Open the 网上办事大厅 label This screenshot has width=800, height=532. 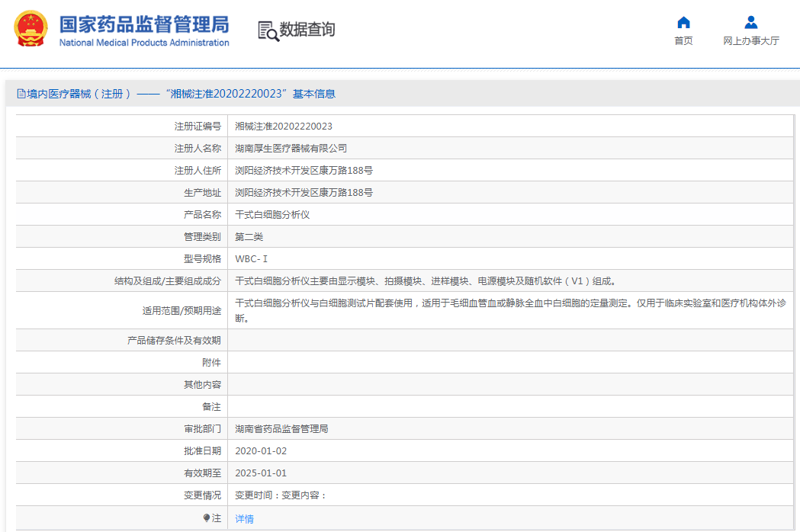[750, 41]
